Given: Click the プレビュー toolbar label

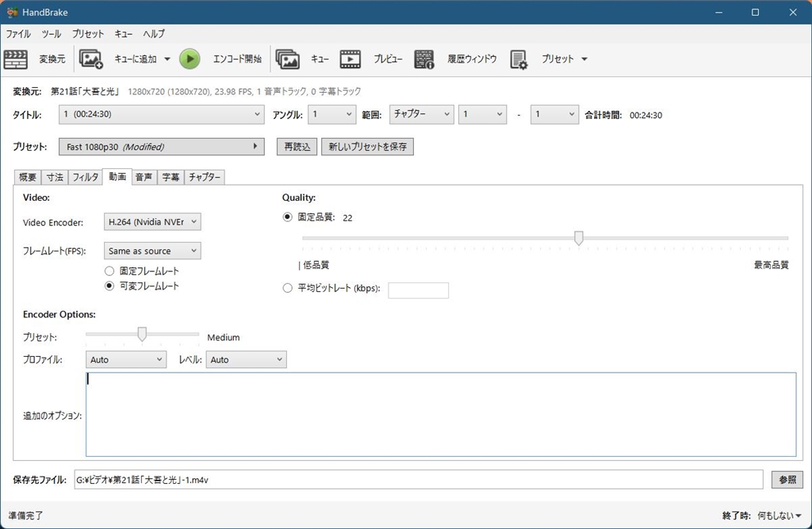Looking at the screenshot, I should pyautogui.click(x=388, y=59).
